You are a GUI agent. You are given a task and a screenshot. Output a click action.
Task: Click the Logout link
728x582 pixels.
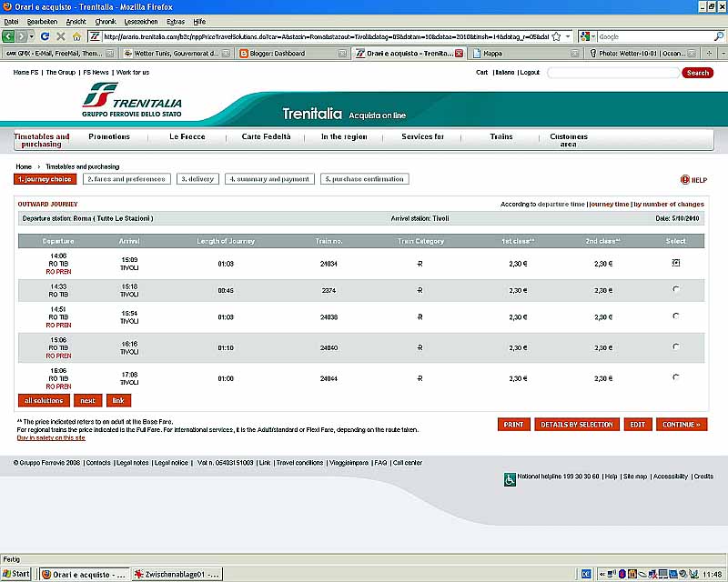530,73
